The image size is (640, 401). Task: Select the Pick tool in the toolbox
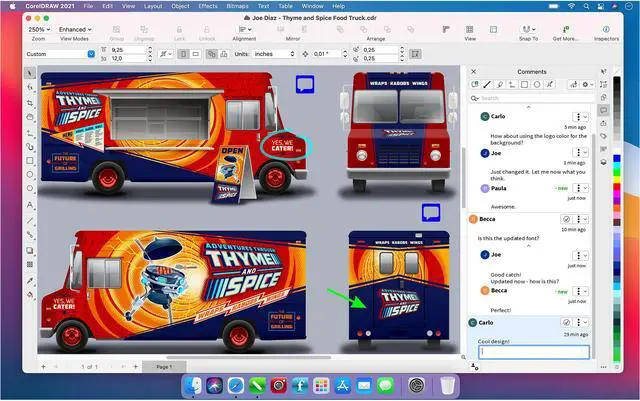click(x=29, y=73)
